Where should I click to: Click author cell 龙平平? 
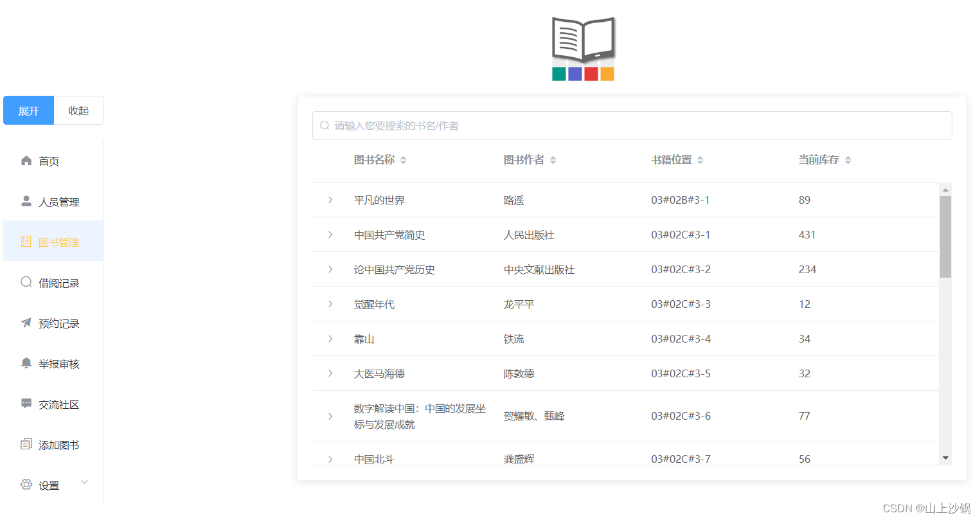tap(519, 304)
